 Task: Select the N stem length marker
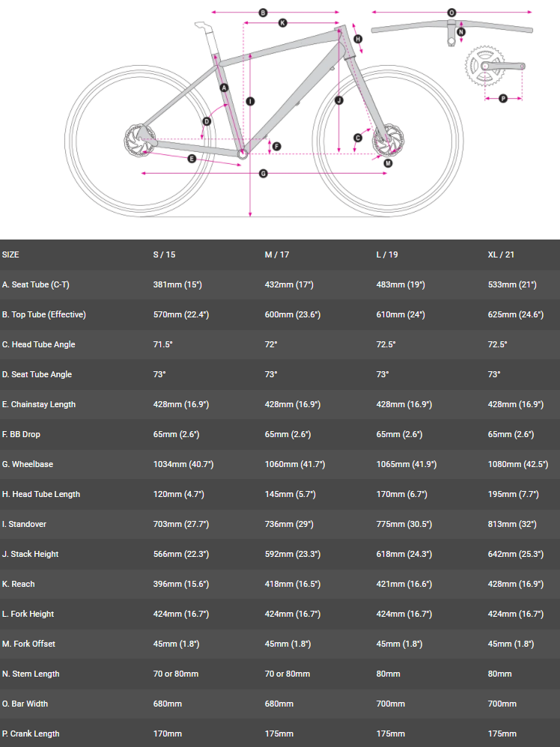[x=461, y=32]
